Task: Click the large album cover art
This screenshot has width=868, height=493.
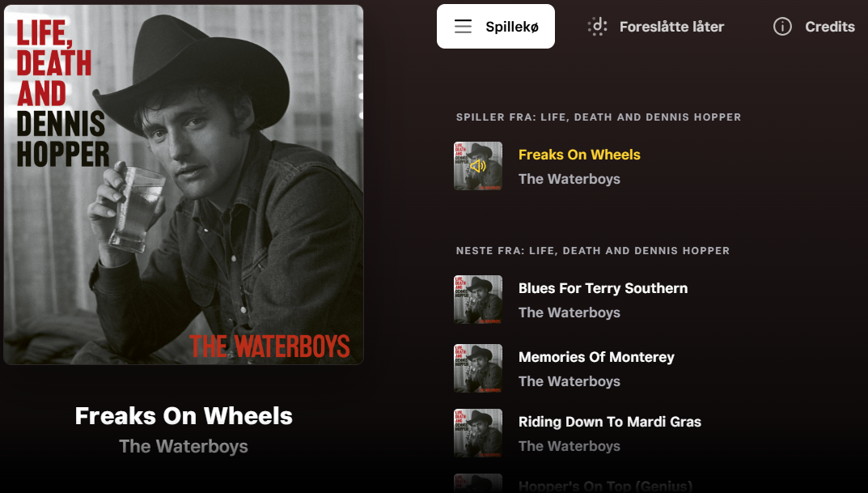Action: tap(184, 185)
